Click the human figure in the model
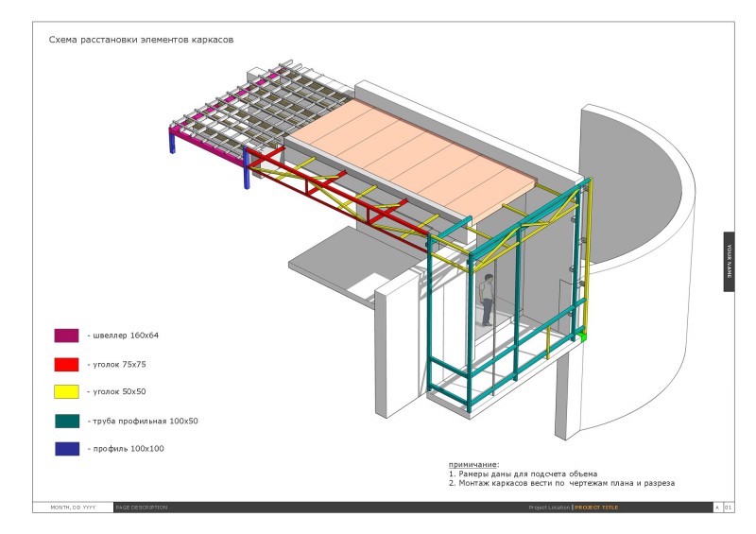756x534 pixels. click(488, 300)
